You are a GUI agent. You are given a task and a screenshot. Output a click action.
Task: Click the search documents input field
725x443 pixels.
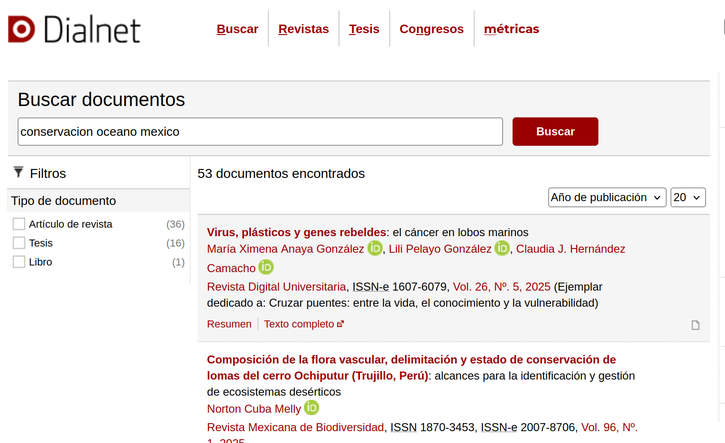260,132
